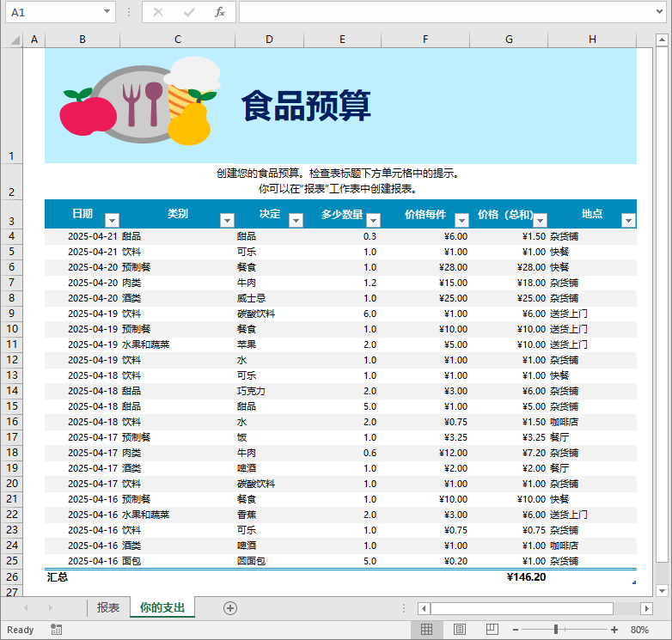
Task: Click the zoom out minus button
Action: (516, 630)
